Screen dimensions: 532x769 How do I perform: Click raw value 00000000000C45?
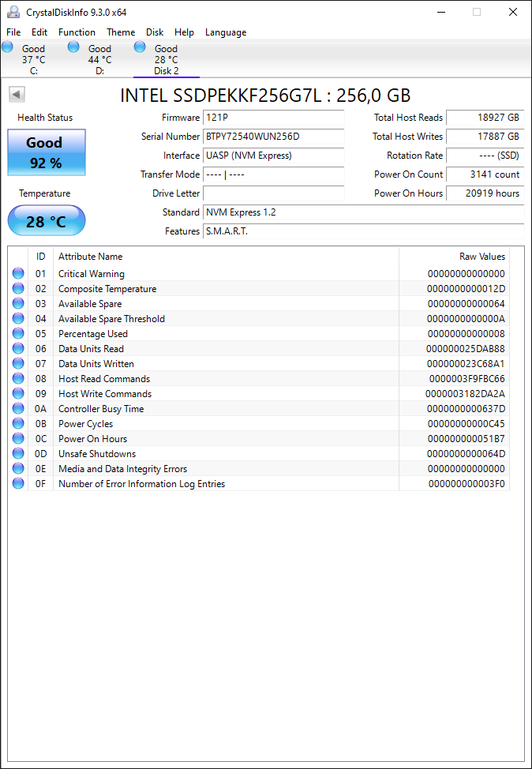pos(466,423)
